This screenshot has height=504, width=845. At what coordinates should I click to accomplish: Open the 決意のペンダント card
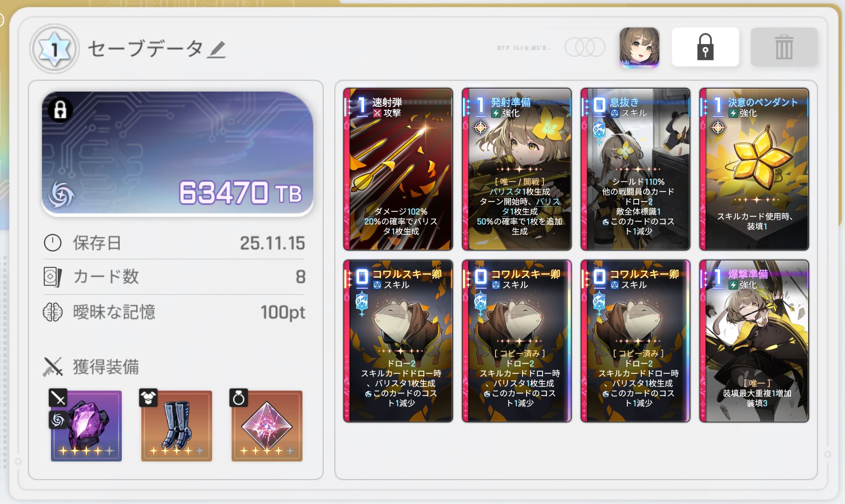coord(754,169)
